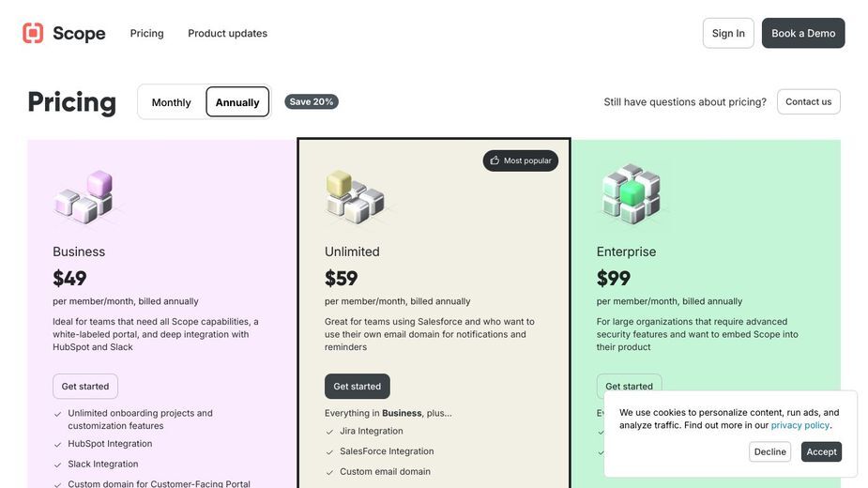Select Annually billing option

[x=237, y=102]
